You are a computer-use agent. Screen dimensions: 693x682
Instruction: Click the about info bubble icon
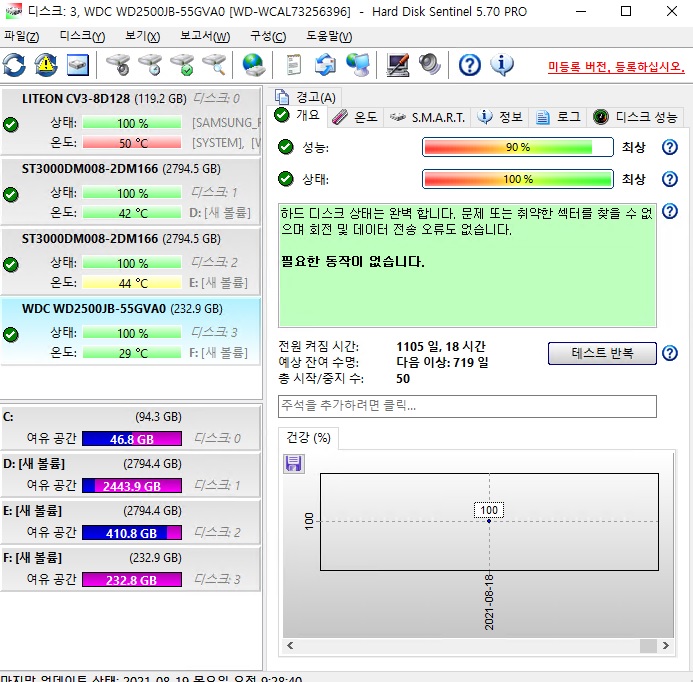point(502,65)
